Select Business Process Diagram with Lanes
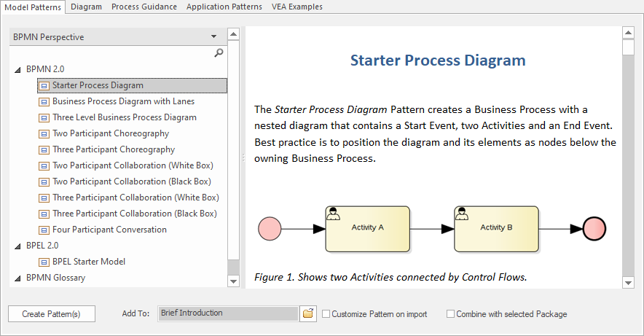Image resolution: width=644 pixels, height=336 pixels. pos(123,101)
